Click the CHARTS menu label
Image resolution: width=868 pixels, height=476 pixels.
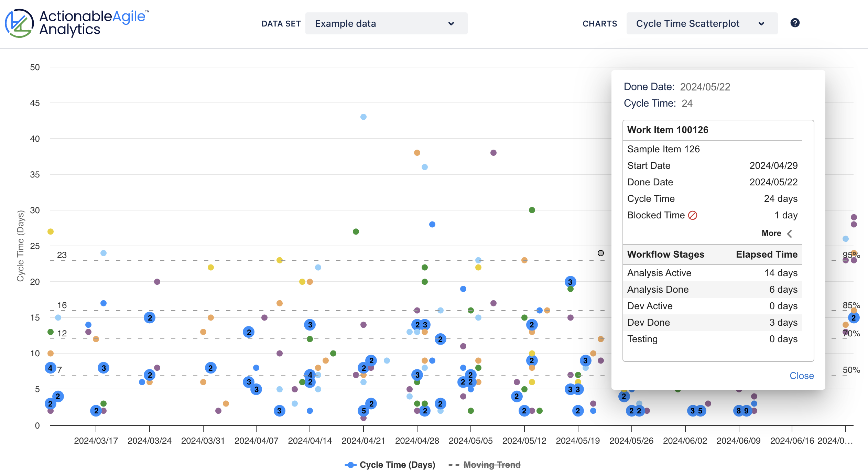[599, 23]
